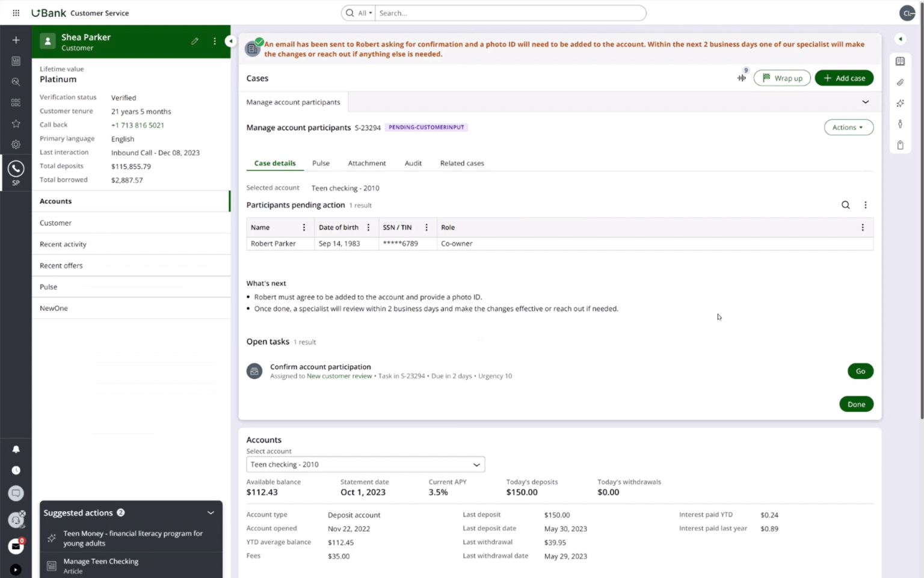Screen dimensions: 924x578
Task: Click the plus icon in left sidebar
Action: (16, 40)
